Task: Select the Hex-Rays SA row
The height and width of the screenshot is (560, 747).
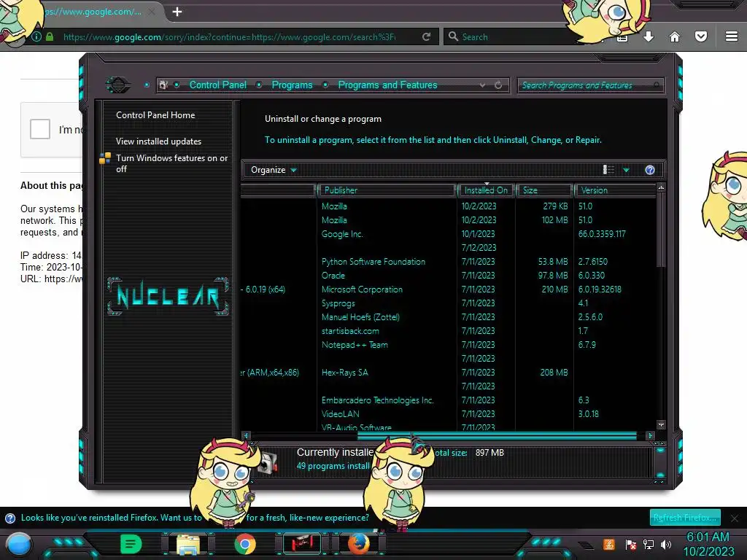Action: click(448, 373)
